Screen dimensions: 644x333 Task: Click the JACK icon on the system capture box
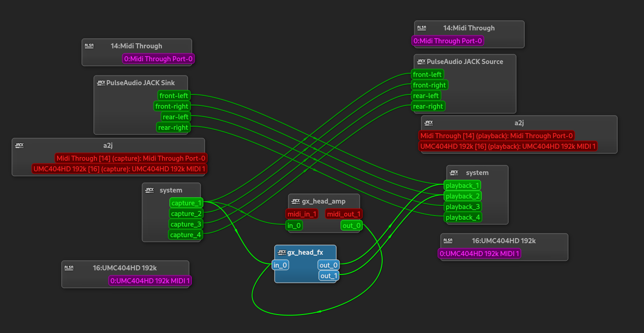pos(149,190)
